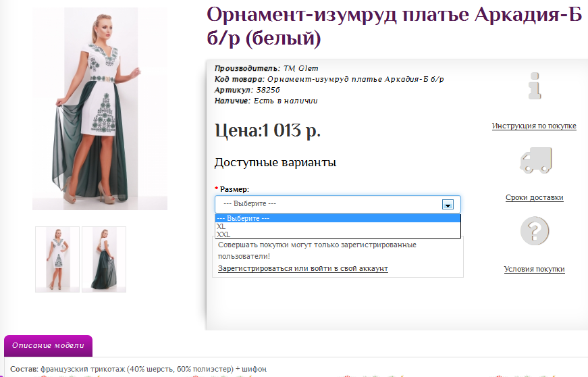Click 'Зарегистрироваться или войти в свой аккаунт'
Screen dimensions: 588x377
[x=303, y=269]
